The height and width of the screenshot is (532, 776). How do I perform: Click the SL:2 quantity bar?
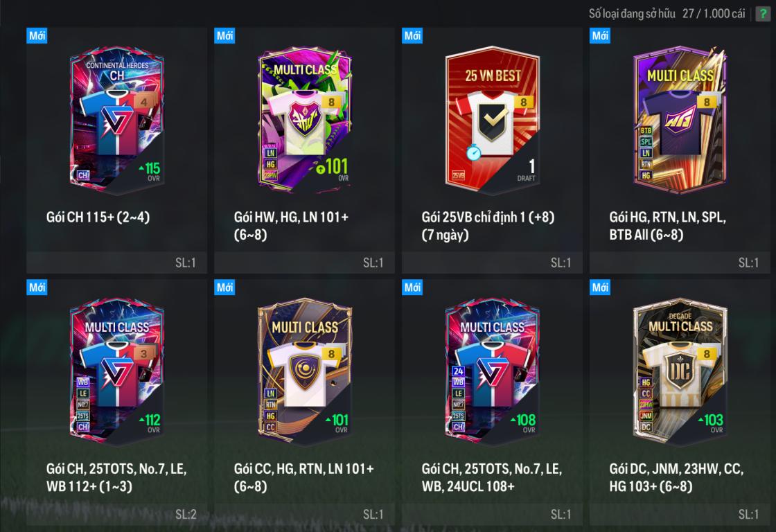pos(117,514)
